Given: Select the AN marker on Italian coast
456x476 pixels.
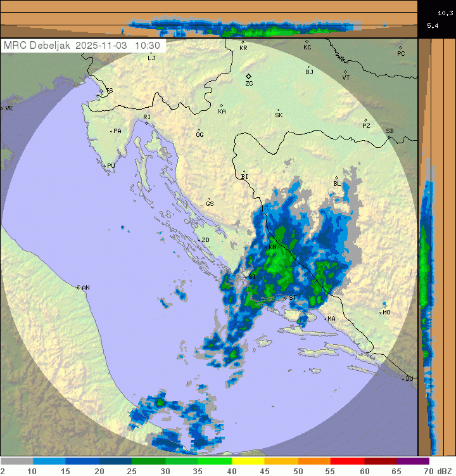Looking at the screenshot, I should coord(79,288).
